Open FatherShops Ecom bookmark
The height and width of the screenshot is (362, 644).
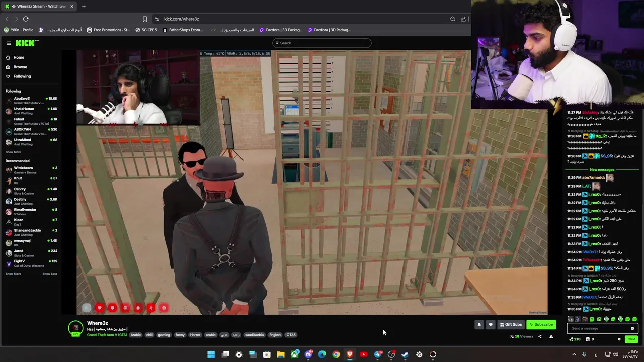(183, 30)
